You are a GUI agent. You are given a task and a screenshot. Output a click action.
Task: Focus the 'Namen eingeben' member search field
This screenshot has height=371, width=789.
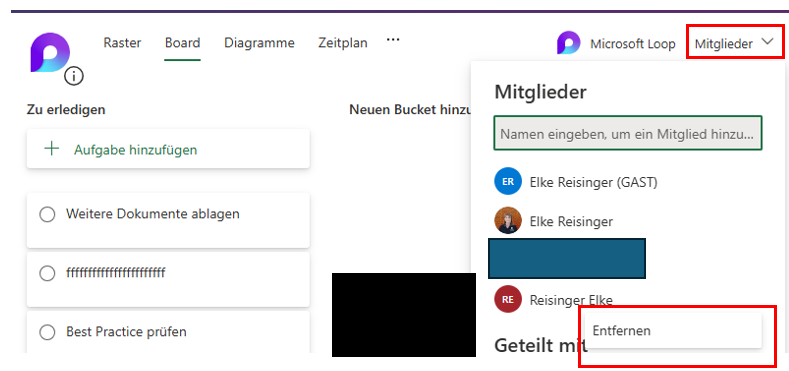(x=627, y=133)
